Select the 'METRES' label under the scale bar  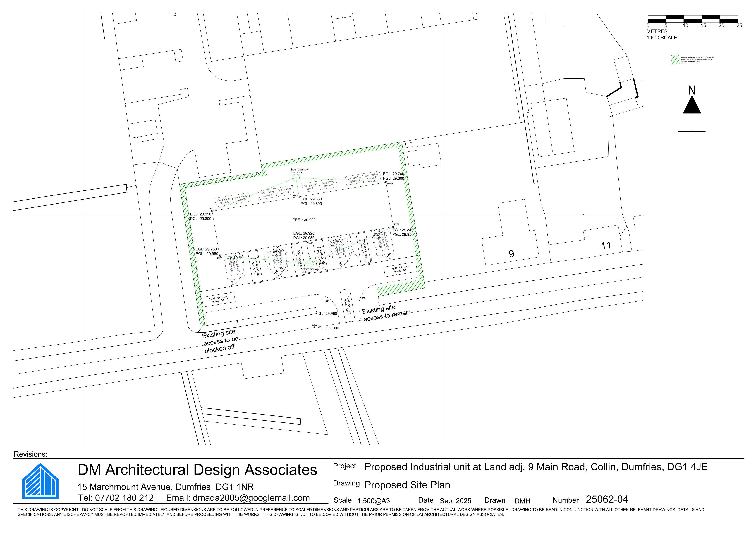coord(657,31)
